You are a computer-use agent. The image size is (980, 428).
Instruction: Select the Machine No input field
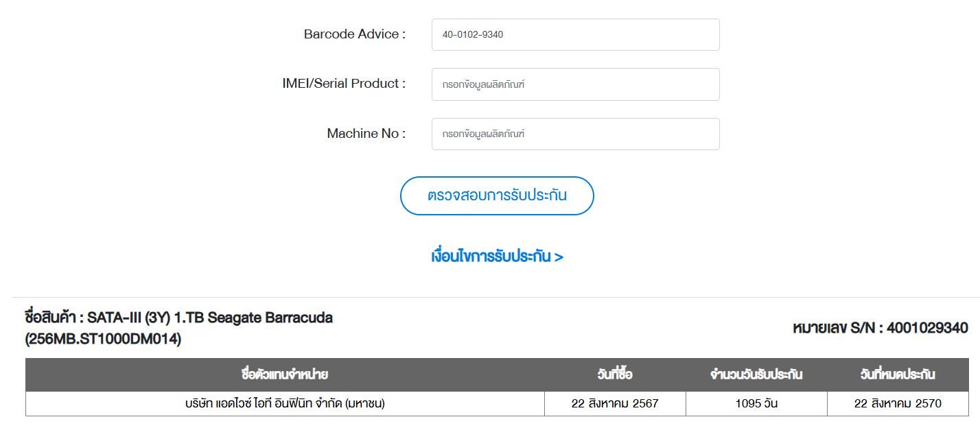point(575,134)
